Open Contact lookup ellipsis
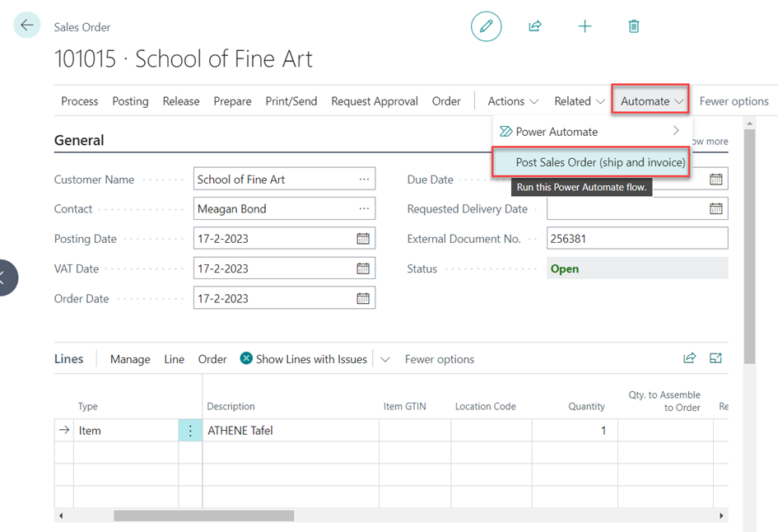Screen dimensions: 778x532 tap(364, 209)
